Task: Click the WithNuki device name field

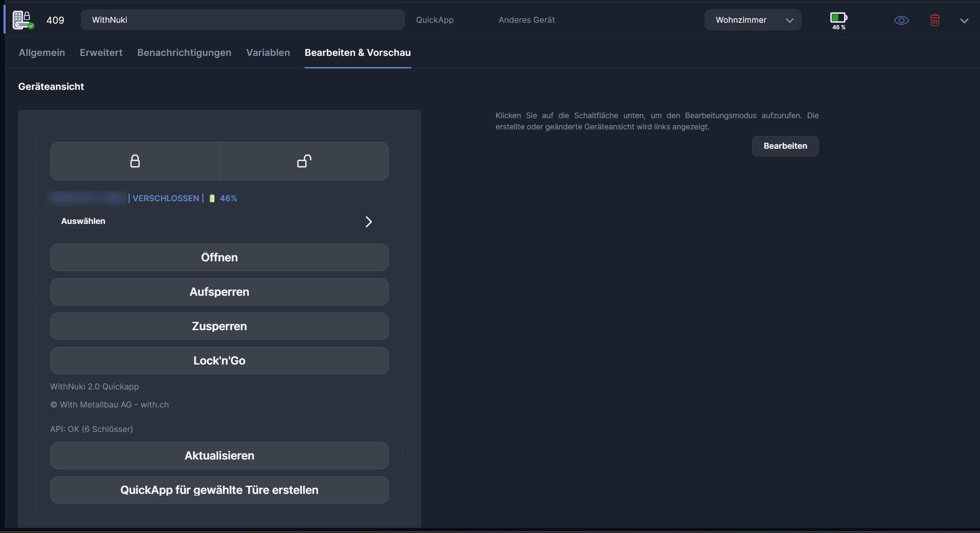Action: 242,20
